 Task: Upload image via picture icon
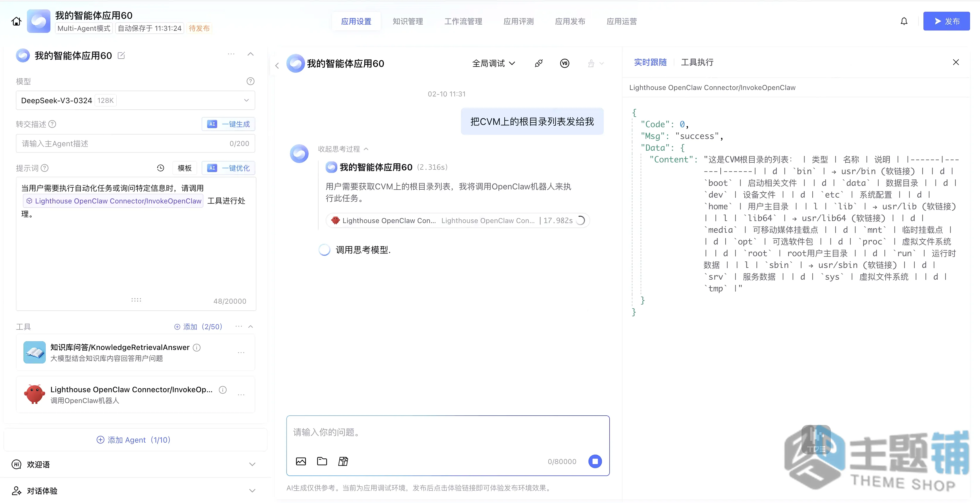[x=301, y=461]
